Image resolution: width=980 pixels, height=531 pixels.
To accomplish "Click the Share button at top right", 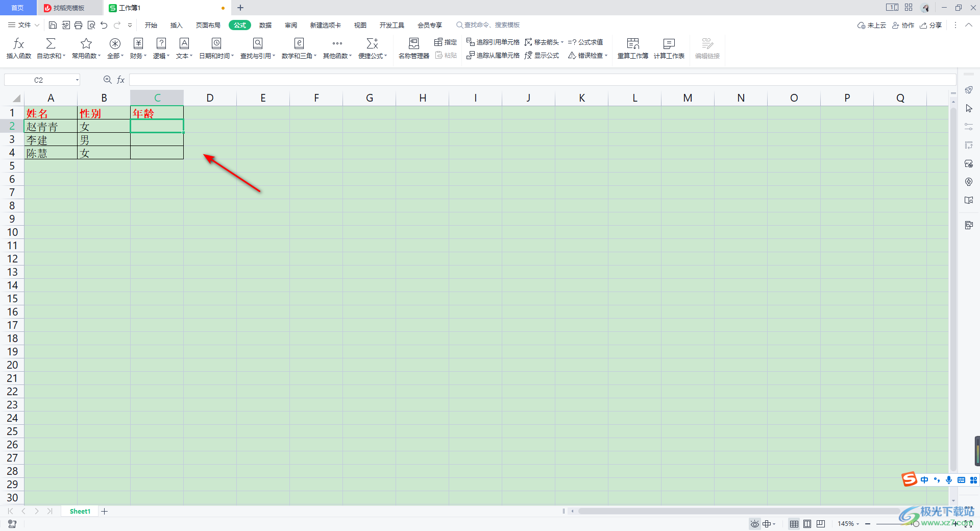I will [x=930, y=25].
